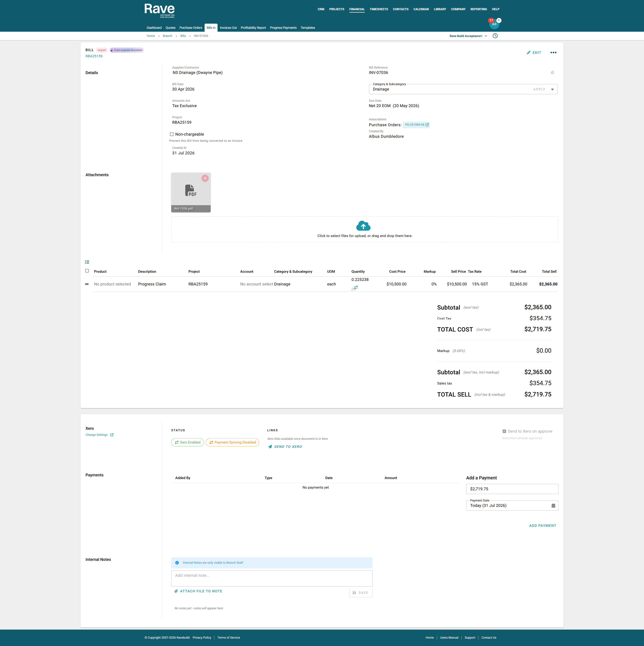Click the file upload drop zone text
The height and width of the screenshot is (646, 644).
tap(365, 236)
